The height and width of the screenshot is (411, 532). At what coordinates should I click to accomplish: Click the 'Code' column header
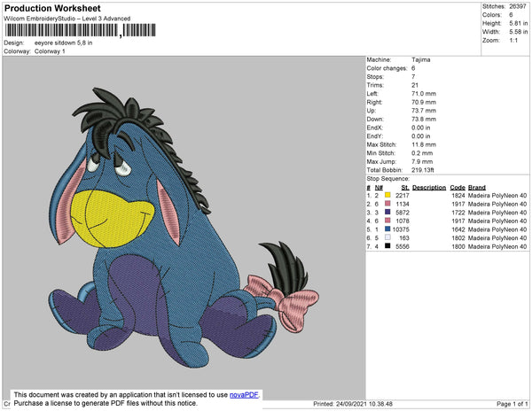pos(458,188)
